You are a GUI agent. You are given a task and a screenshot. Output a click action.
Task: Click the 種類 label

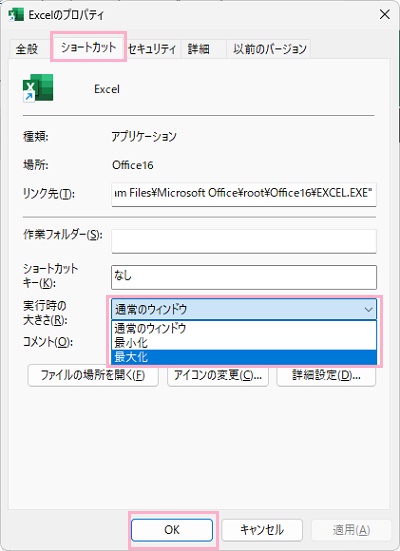[36, 136]
